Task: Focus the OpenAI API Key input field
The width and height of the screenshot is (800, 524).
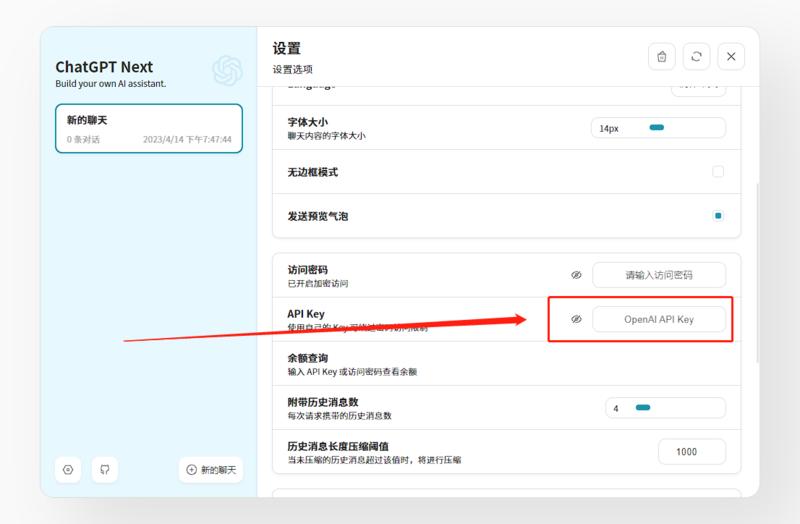Action: pyautogui.click(x=659, y=319)
